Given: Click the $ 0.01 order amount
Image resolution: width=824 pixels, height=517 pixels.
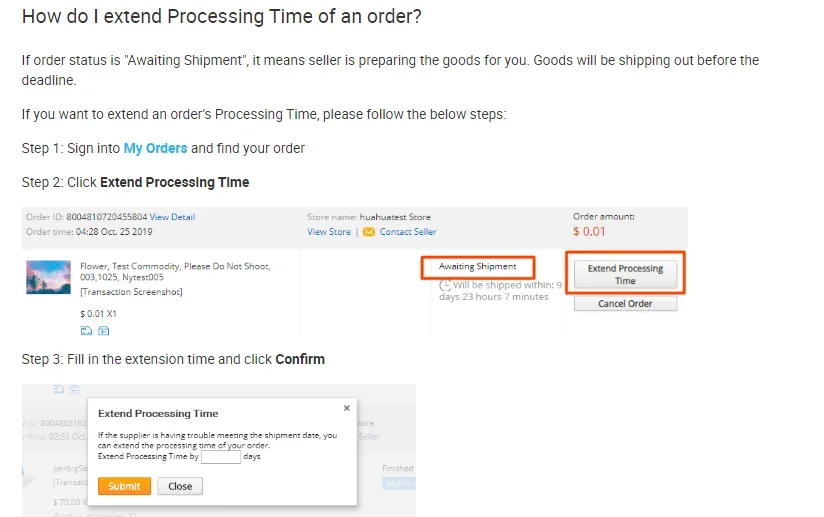Looking at the screenshot, I should tap(589, 232).
